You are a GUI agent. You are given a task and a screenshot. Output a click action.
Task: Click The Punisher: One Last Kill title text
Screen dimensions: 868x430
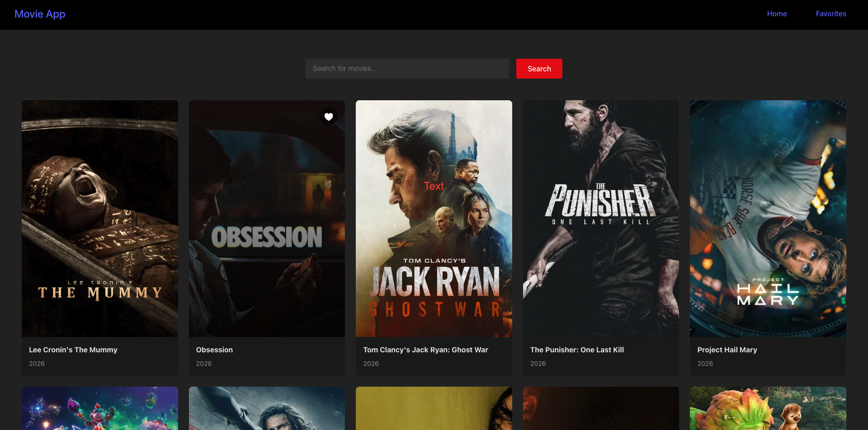(577, 350)
